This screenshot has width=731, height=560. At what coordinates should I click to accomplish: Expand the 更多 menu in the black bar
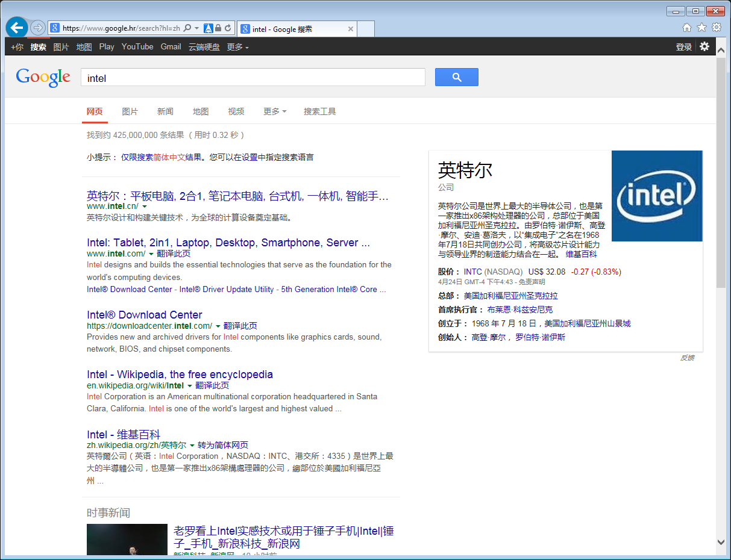point(237,47)
